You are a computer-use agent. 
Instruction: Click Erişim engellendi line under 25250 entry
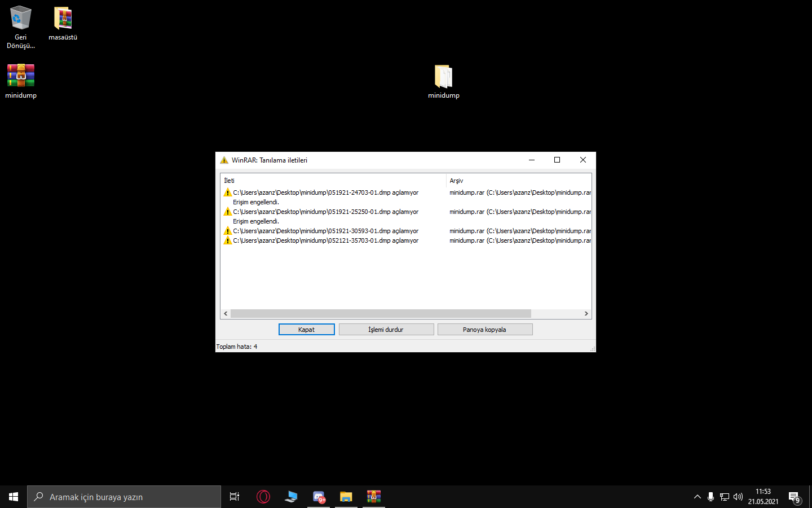[x=256, y=221]
